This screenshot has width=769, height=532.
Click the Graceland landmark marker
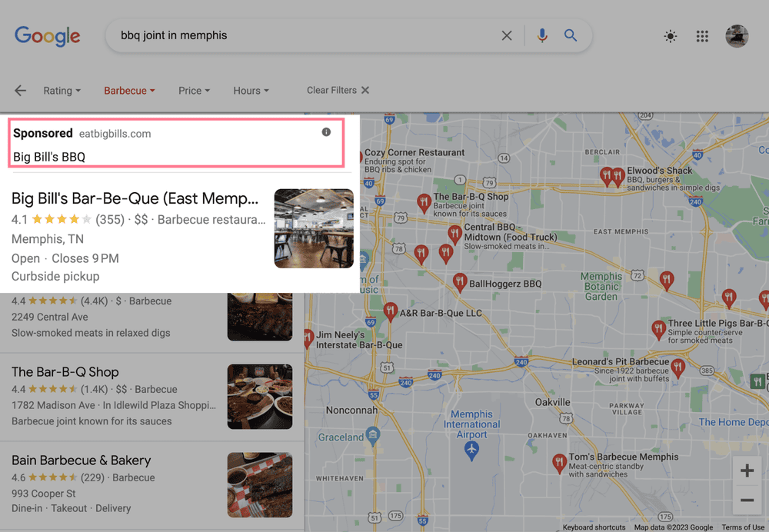(x=373, y=436)
